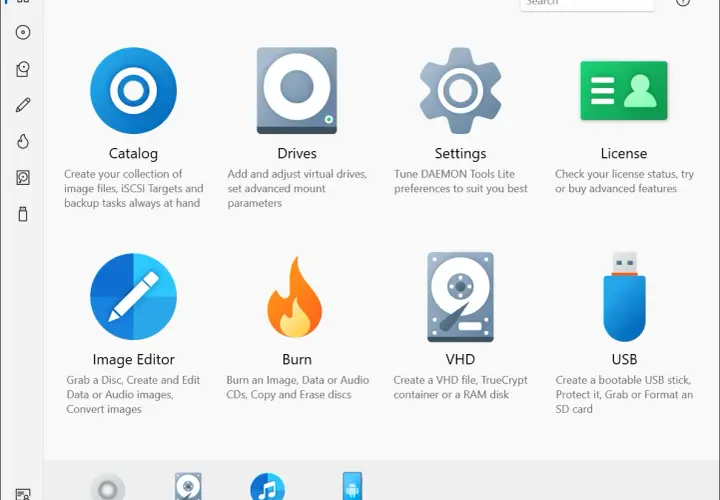Open the Catalog tile with blue disc icon
This screenshot has height=500, width=720.
point(133,91)
